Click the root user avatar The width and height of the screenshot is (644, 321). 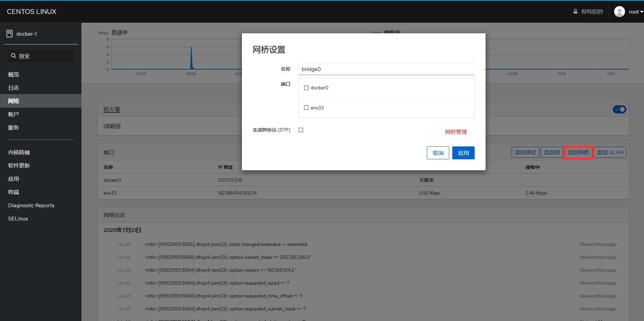pos(619,11)
